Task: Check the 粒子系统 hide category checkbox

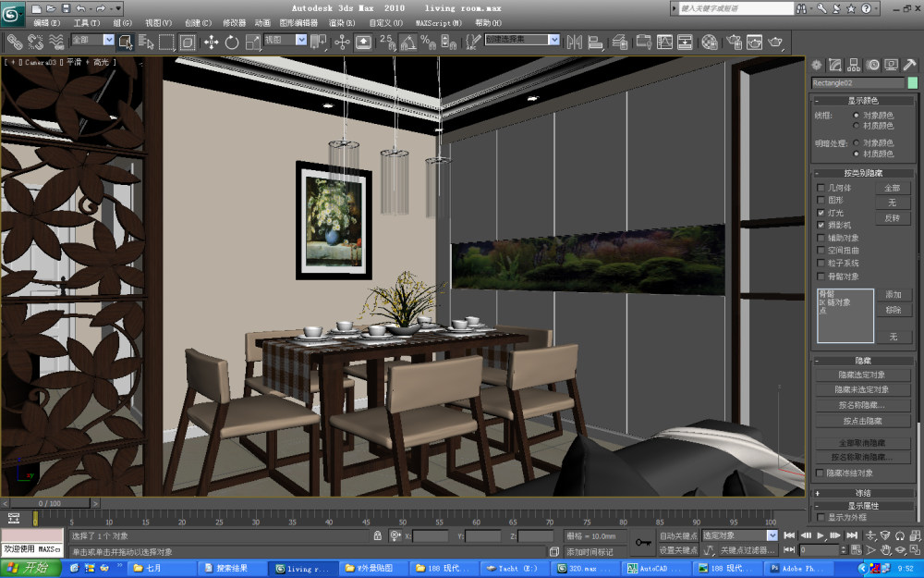Action: pos(821,263)
